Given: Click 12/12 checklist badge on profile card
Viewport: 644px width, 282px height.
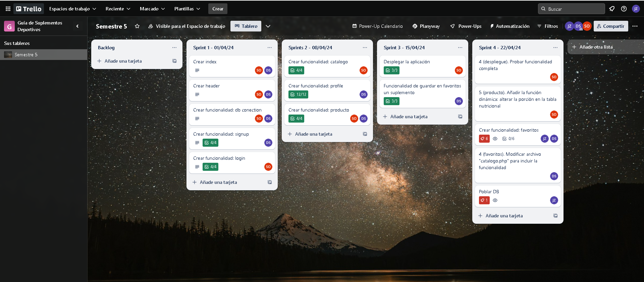Looking at the screenshot, I should pyautogui.click(x=298, y=94).
